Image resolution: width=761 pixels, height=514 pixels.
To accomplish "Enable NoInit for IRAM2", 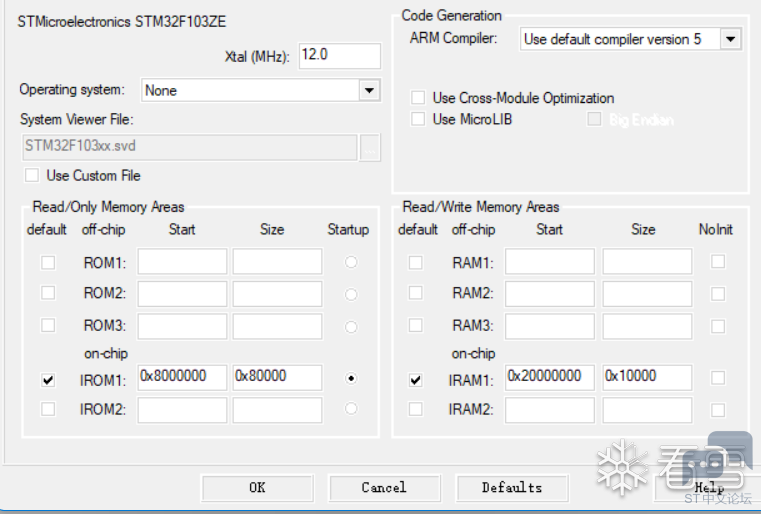I will point(718,410).
